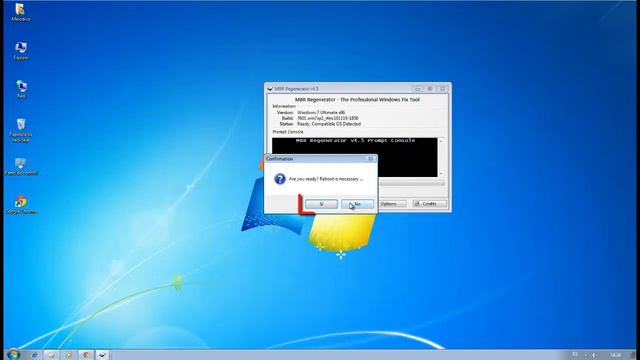The image size is (640, 360).
Task: Select the Papelera de reciclaje icon
Action: (x=21, y=130)
